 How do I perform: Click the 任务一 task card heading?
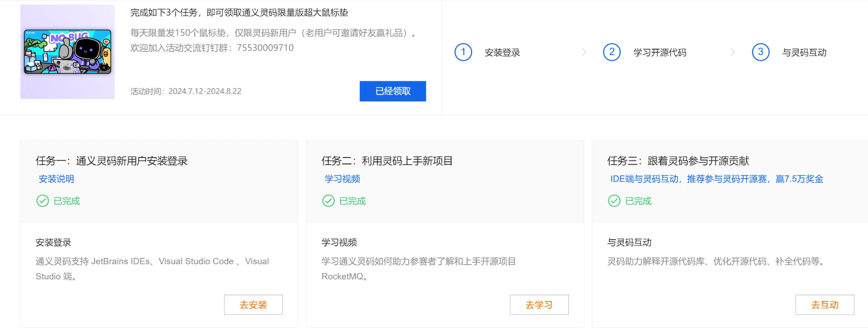(111, 161)
